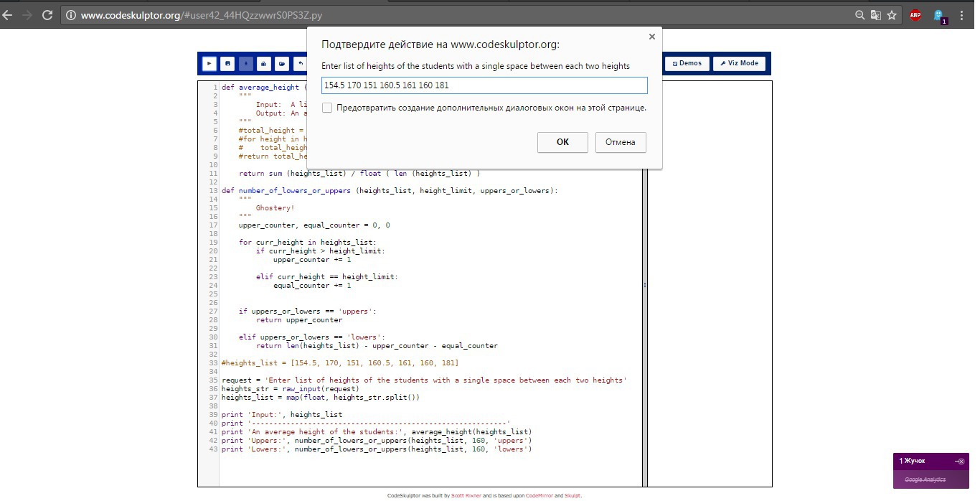
Task: Click the briefcase toolbar icon
Action: tap(264, 63)
